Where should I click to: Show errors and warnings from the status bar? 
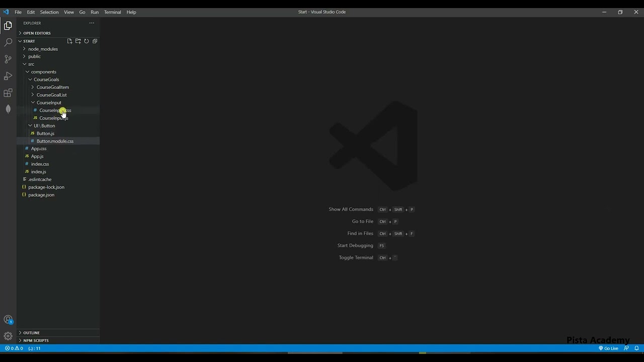click(x=14, y=348)
